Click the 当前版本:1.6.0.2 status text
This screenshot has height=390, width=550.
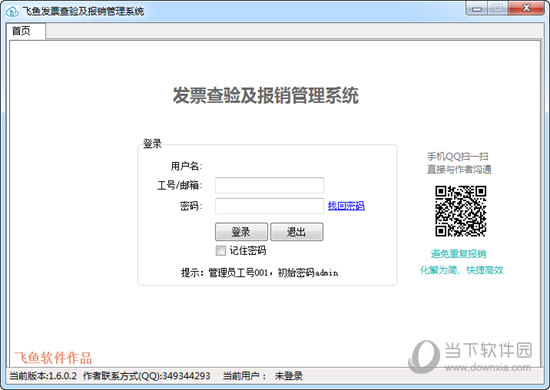click(x=43, y=376)
